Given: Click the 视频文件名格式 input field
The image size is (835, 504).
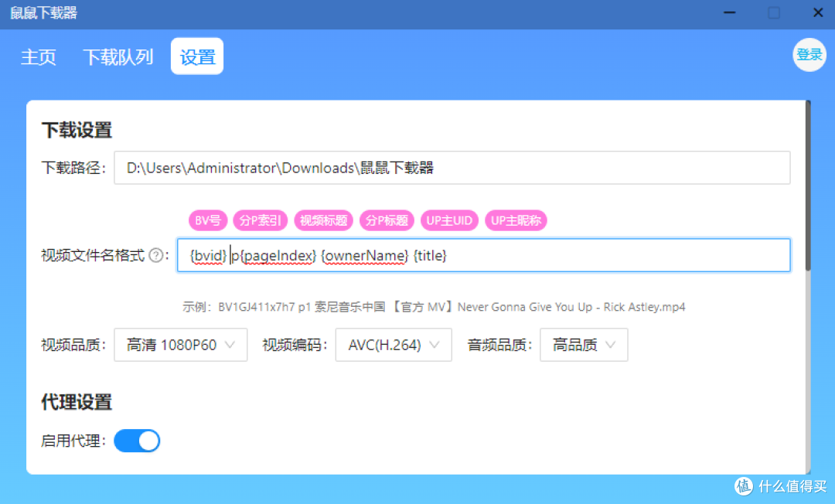Looking at the screenshot, I should 483,255.
